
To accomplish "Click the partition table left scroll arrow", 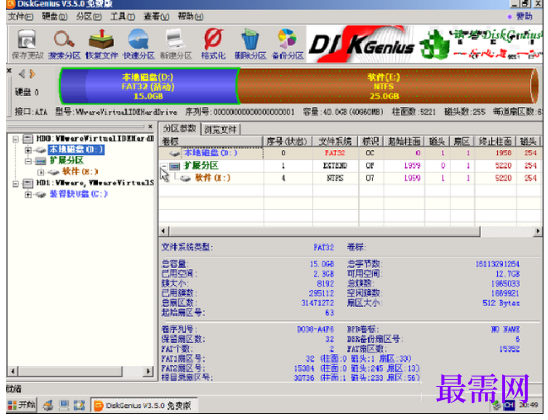I will [164, 231].
